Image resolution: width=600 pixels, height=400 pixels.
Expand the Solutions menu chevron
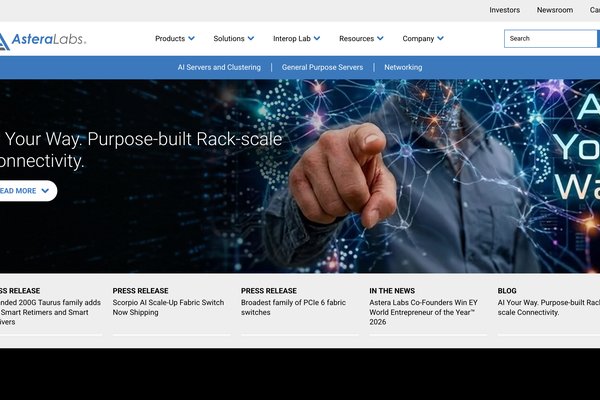pos(251,38)
